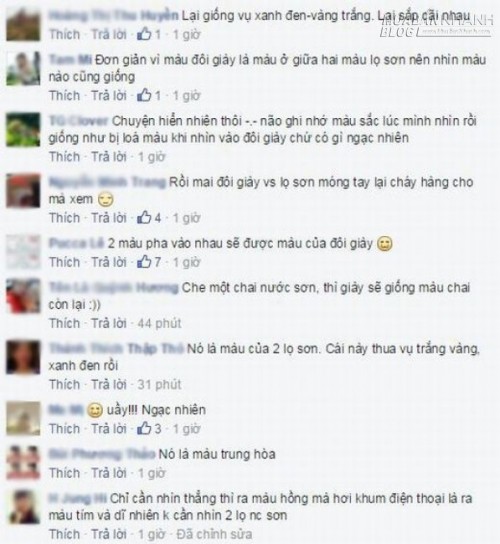The image size is (500, 544).
Task: Click thumbs-up icon with 1 like on first comment
Action: click(144, 34)
